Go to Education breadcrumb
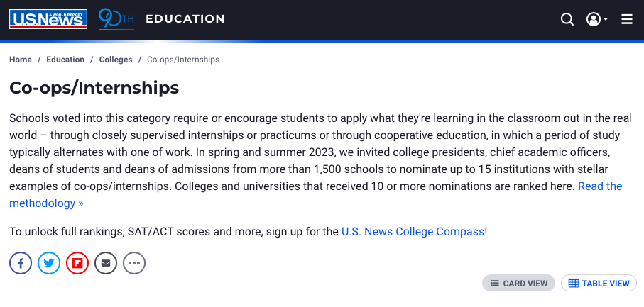 65,60
